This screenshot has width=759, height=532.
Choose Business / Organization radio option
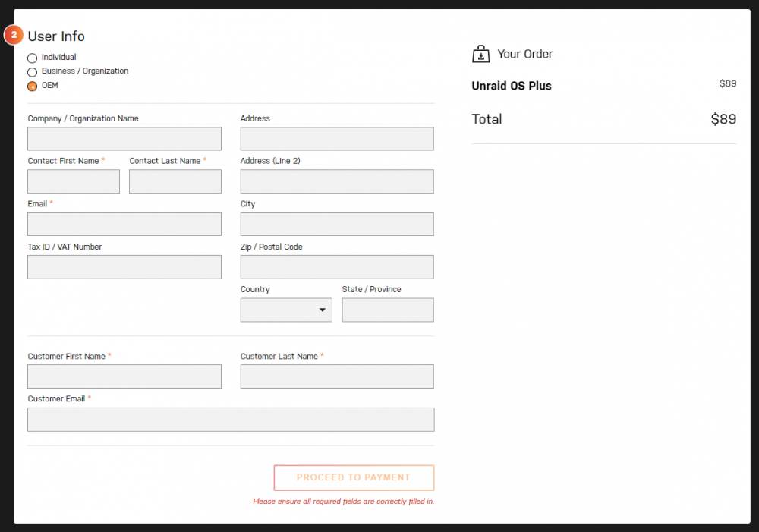pyautogui.click(x=32, y=72)
